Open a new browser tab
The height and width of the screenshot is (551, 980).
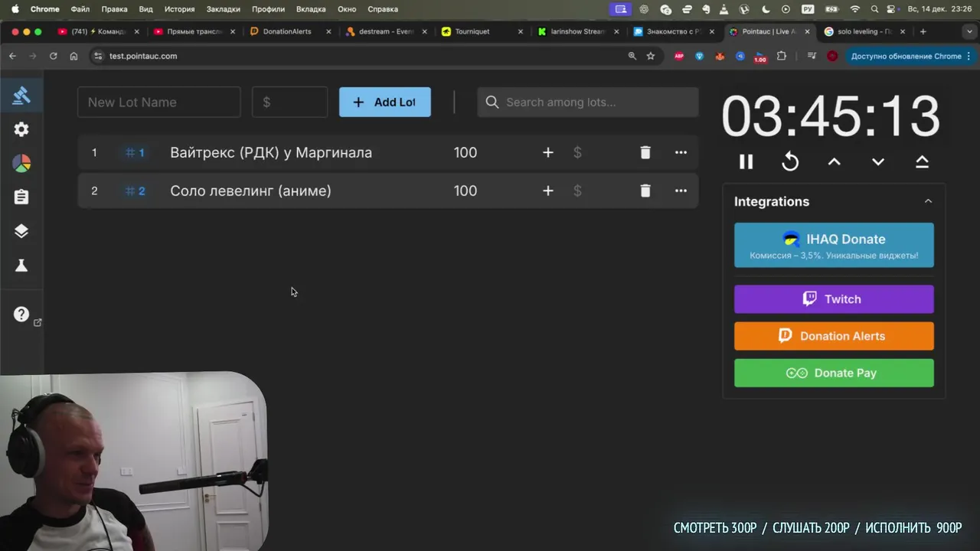click(x=923, y=31)
